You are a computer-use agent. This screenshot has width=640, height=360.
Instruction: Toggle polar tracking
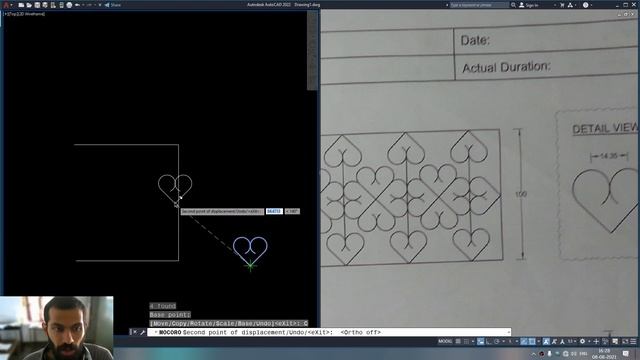(496, 341)
